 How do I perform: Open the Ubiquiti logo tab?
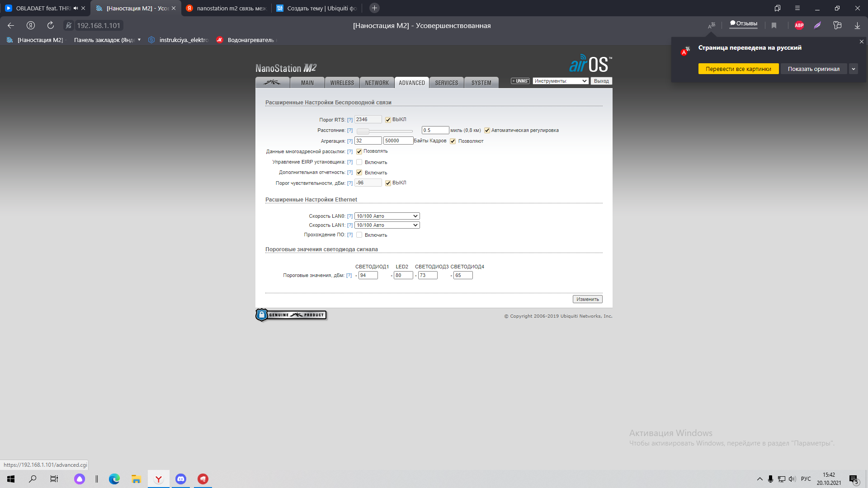pos(272,83)
